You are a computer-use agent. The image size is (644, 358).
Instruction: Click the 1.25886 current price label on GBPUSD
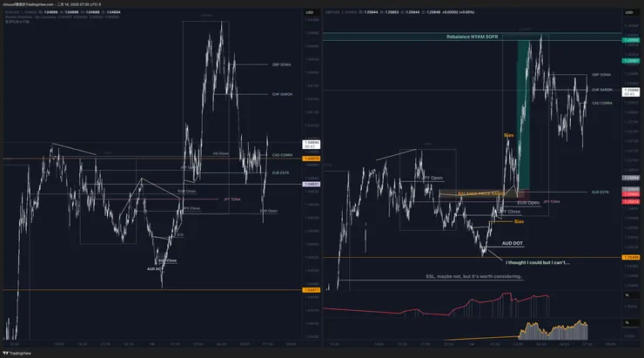630,91
